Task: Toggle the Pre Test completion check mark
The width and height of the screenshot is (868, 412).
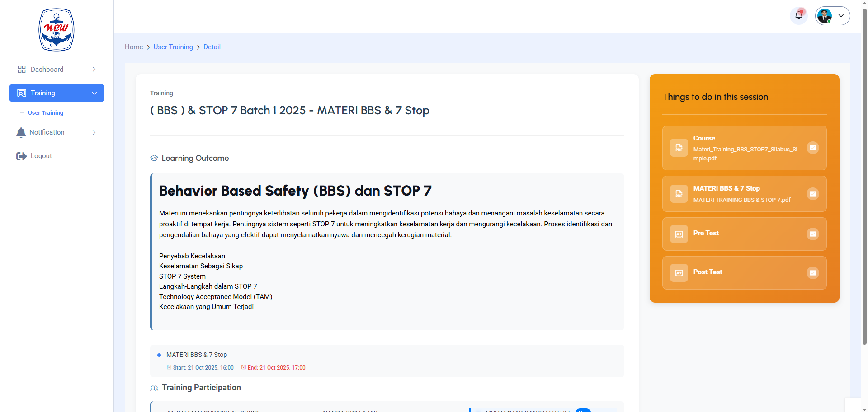Action: (813, 234)
